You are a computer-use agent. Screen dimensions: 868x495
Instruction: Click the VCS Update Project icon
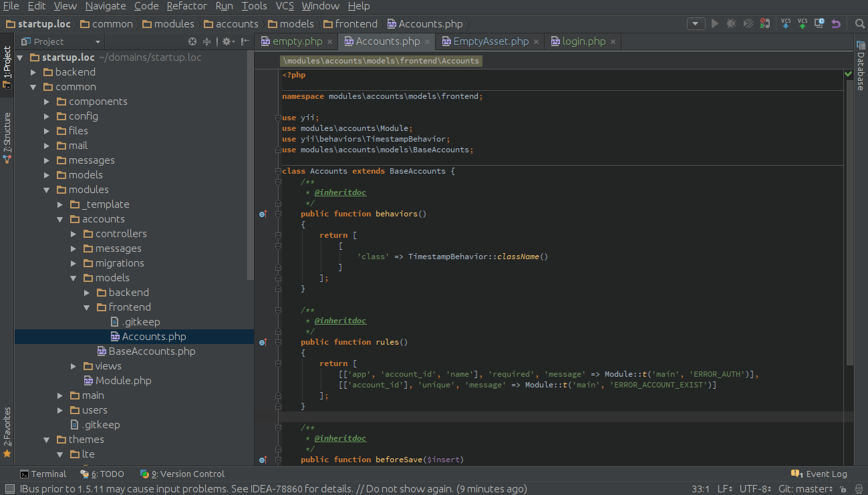tap(786, 23)
